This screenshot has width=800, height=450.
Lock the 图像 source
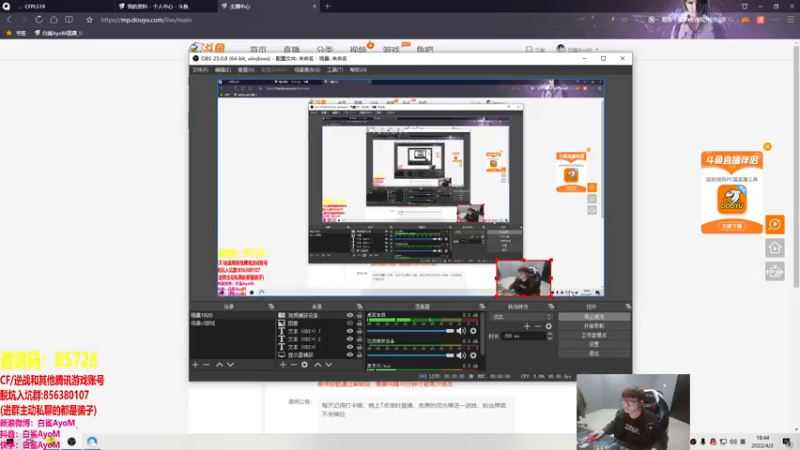click(359, 323)
